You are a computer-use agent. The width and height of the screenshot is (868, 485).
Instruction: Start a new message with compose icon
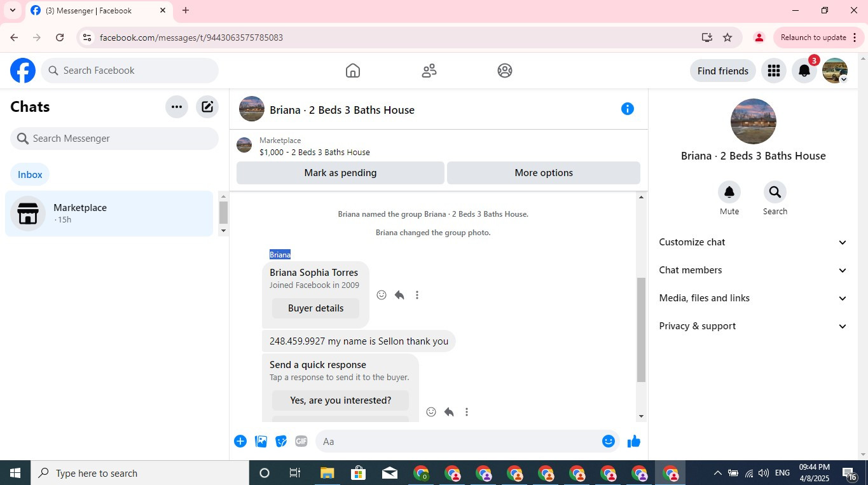click(x=207, y=107)
